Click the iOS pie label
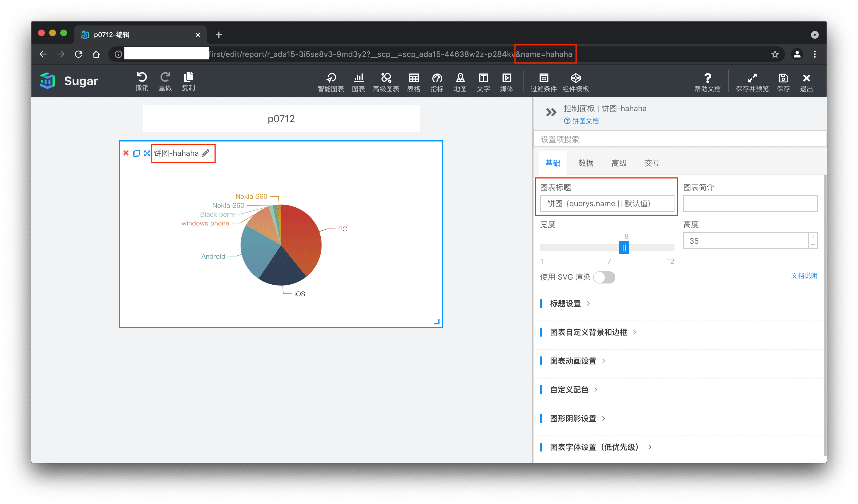Viewport: 858px width, 504px height. [x=299, y=294]
